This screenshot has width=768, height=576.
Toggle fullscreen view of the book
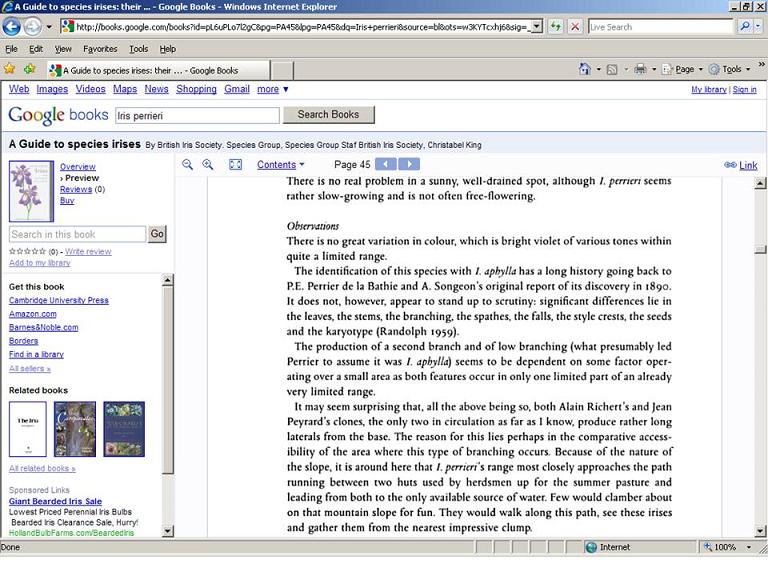(236, 165)
